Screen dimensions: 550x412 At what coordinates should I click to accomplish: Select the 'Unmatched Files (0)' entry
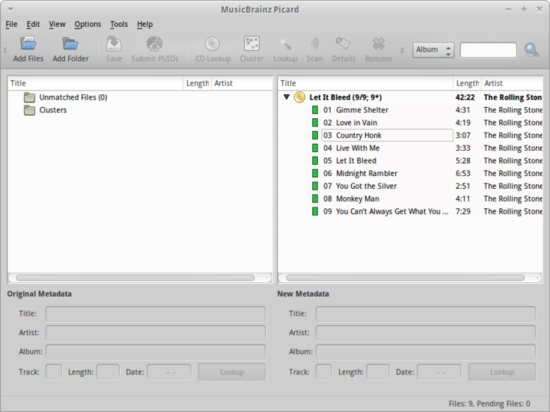coord(73,97)
